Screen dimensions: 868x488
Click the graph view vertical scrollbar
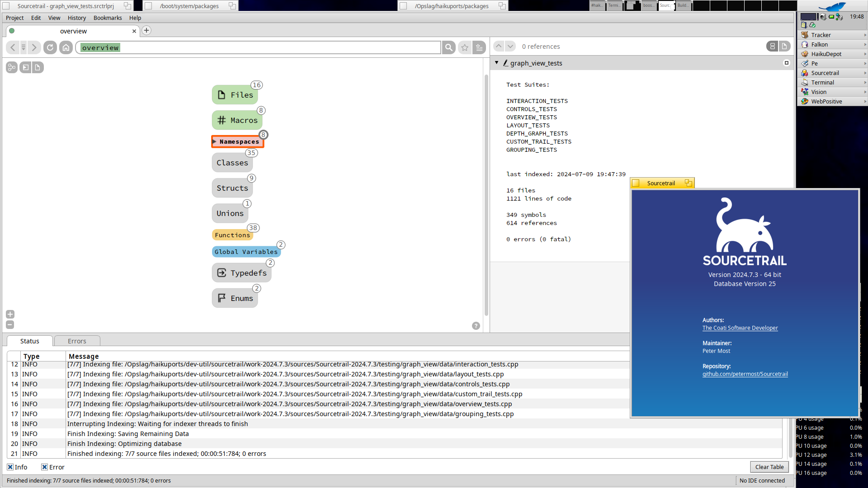[x=486, y=194]
